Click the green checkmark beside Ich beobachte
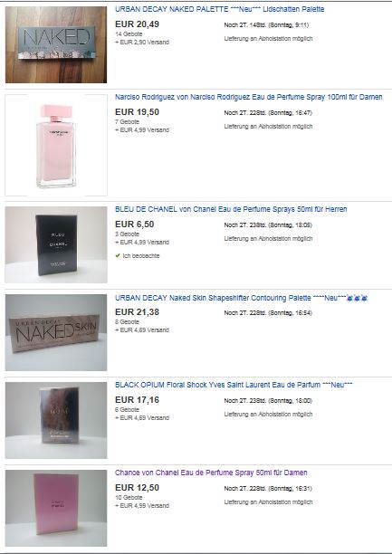This screenshot has width=392, height=554. click(118, 255)
